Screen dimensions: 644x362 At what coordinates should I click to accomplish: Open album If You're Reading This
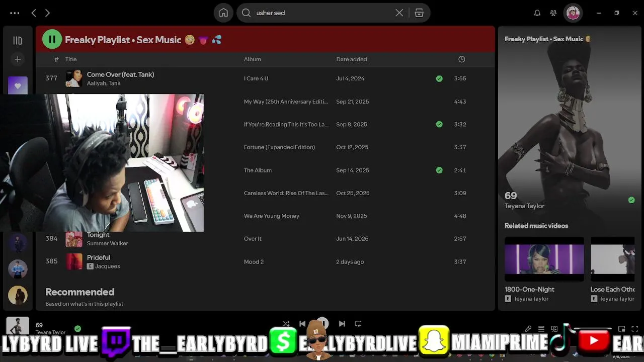[x=286, y=124]
